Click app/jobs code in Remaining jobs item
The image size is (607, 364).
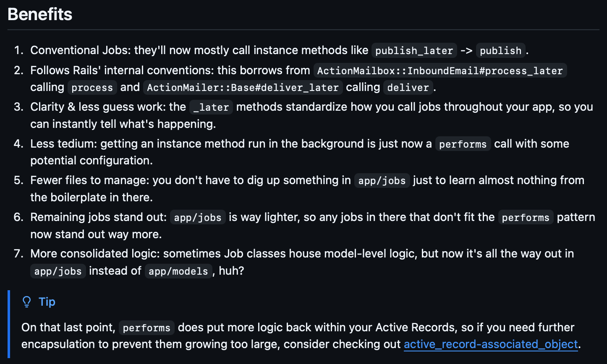click(x=198, y=218)
